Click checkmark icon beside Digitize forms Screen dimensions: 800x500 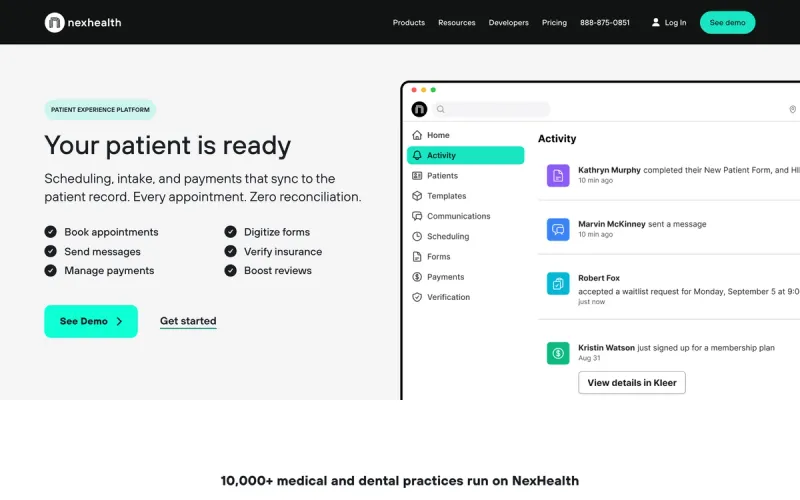tap(231, 232)
